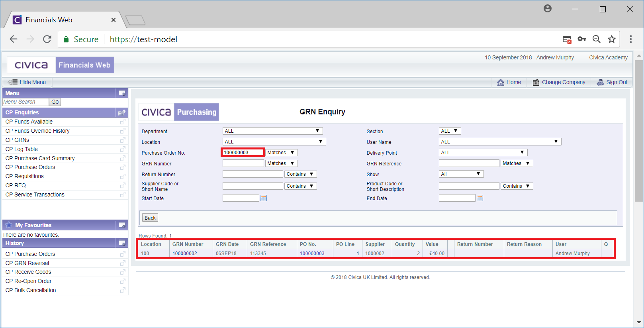Close the Financials Web tab
The image size is (644, 328).
[114, 20]
